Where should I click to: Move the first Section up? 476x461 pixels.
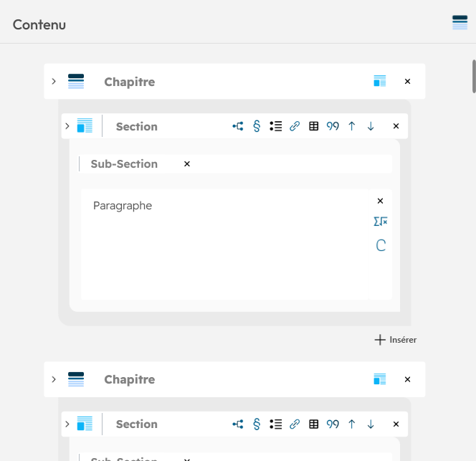(352, 126)
